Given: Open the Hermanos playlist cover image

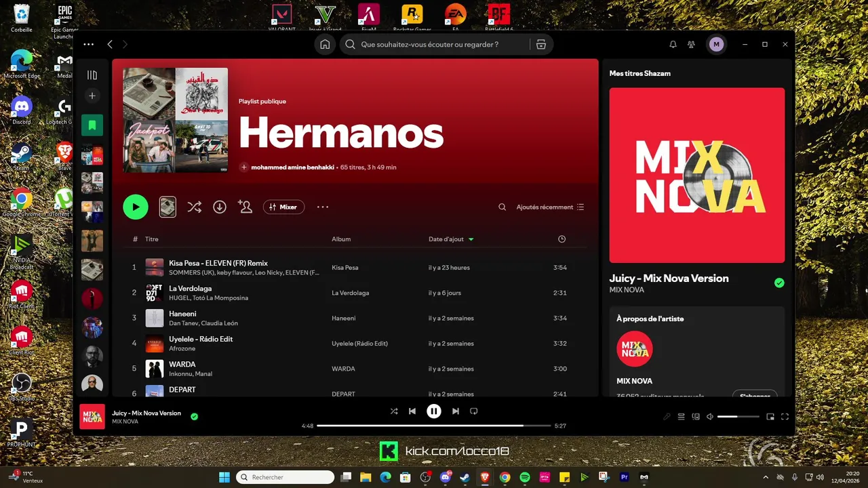Looking at the screenshot, I should [x=175, y=120].
